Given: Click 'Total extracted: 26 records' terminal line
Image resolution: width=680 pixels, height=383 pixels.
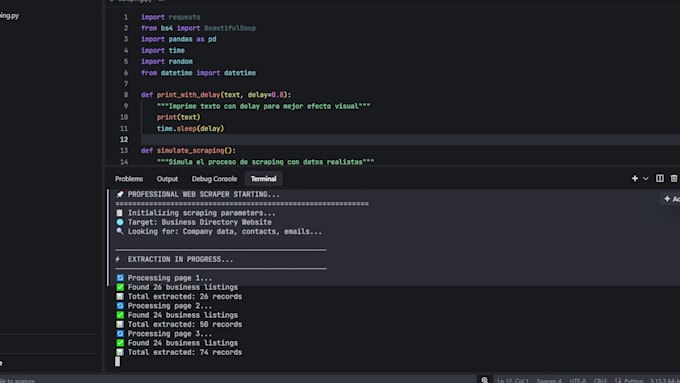Looking at the screenshot, I should click(x=185, y=297).
